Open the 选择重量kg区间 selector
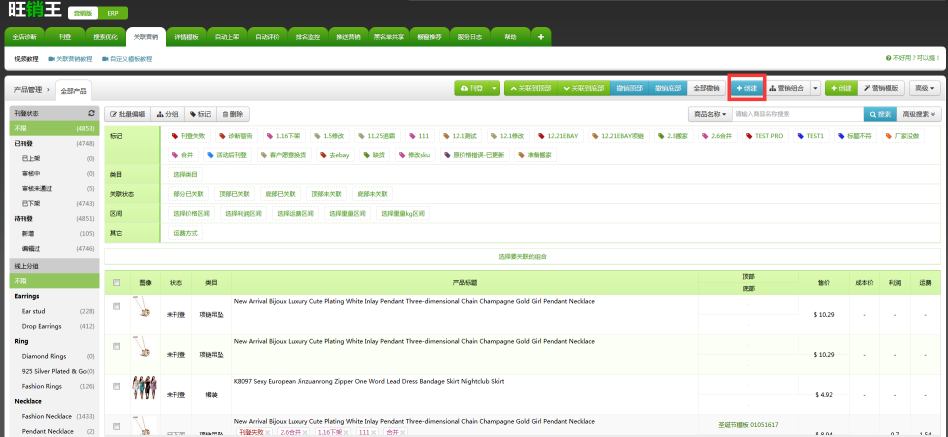The height and width of the screenshot is (437, 948). pyautogui.click(x=403, y=213)
